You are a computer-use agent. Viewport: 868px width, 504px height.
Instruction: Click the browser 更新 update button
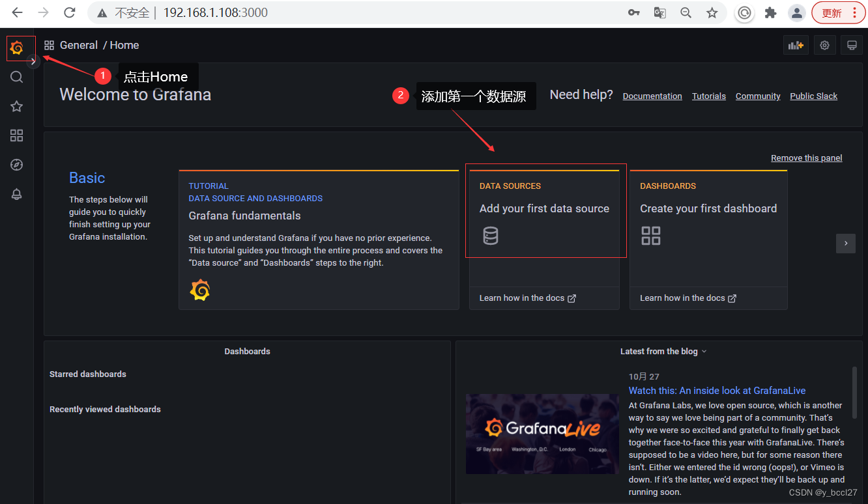(838, 12)
